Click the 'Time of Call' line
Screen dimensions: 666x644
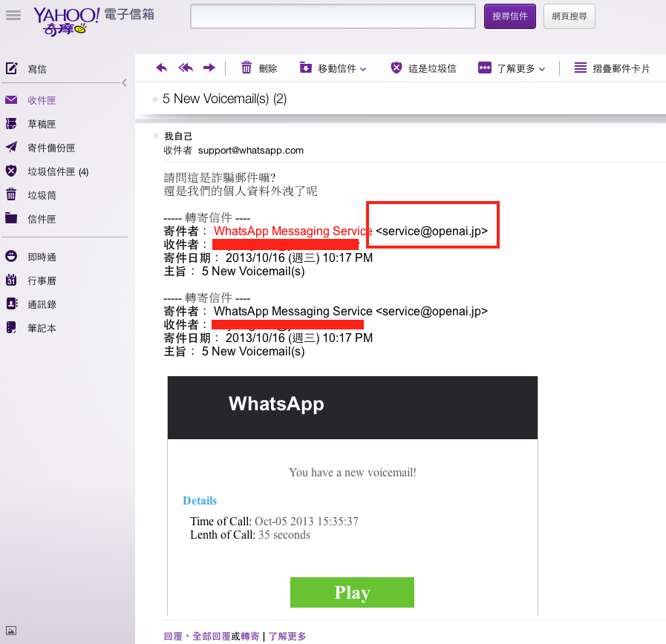click(x=274, y=521)
